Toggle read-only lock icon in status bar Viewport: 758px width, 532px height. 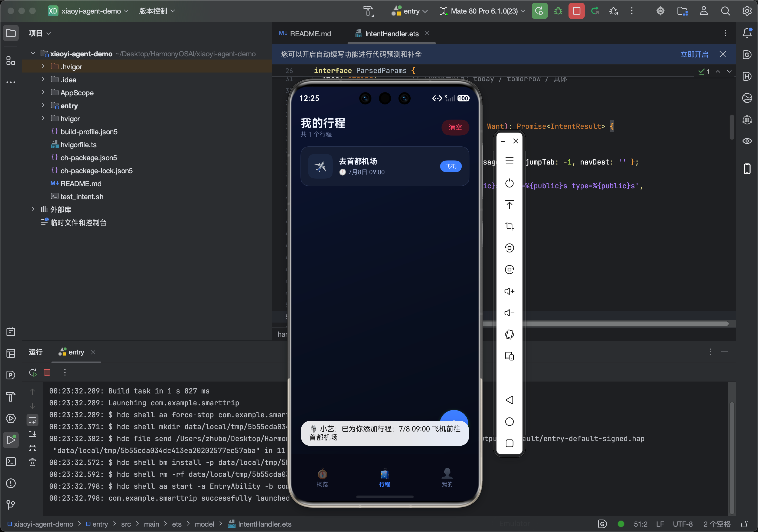coord(744,524)
